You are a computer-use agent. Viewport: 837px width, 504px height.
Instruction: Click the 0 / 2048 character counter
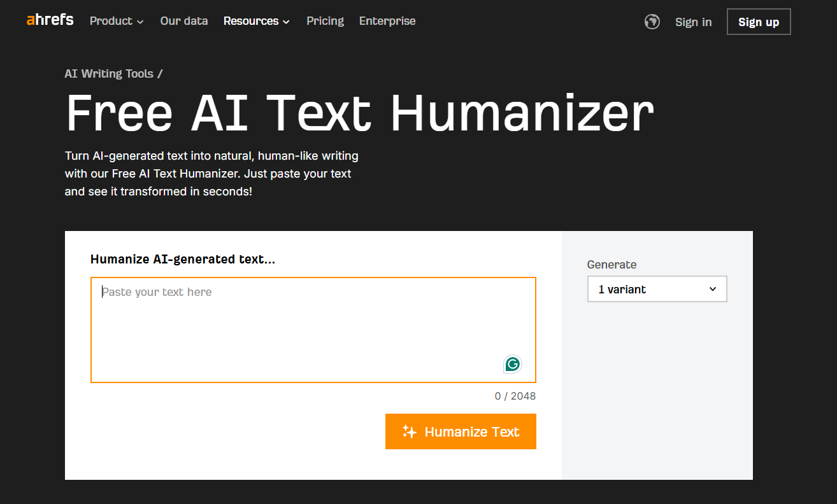tap(515, 396)
